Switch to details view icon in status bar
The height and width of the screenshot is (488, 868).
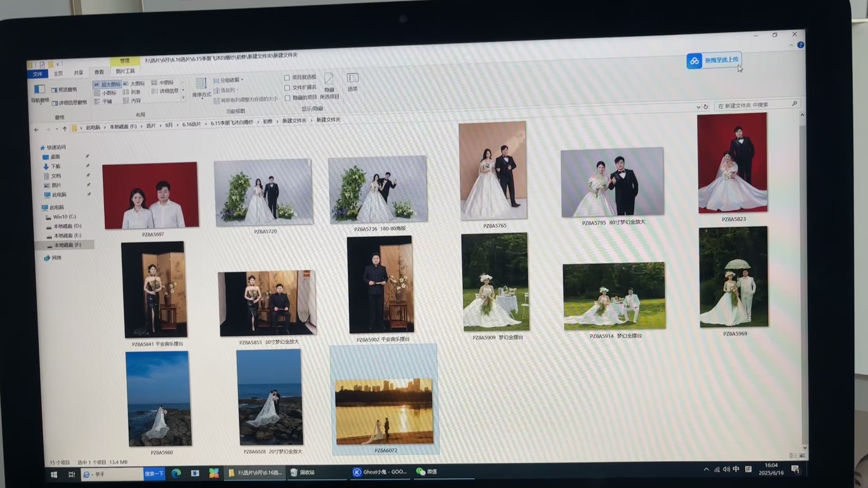(x=793, y=455)
